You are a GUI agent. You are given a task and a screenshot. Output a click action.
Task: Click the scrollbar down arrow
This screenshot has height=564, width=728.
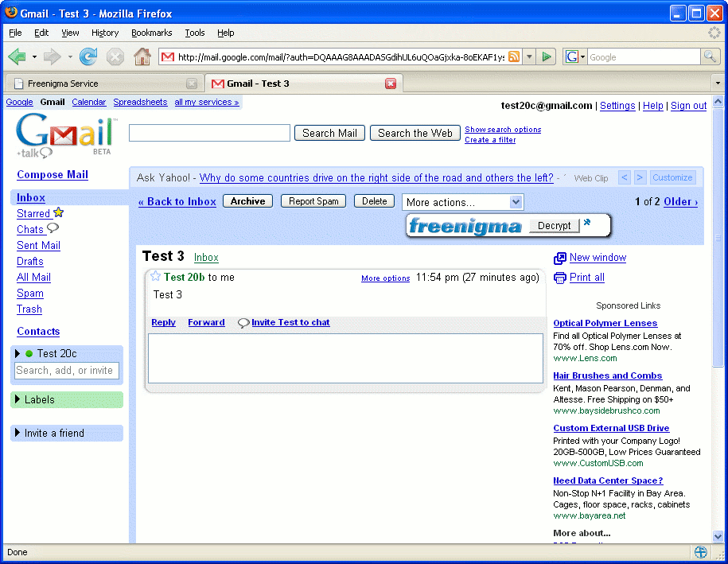click(718, 536)
